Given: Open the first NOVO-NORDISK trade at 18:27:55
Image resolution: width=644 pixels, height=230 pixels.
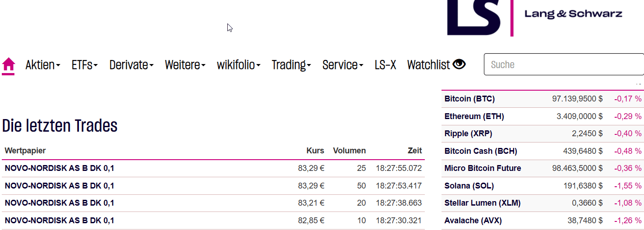Looking at the screenshot, I should point(60,168).
